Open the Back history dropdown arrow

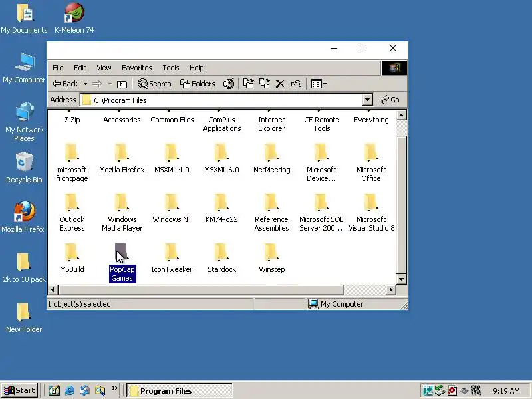[x=86, y=84]
